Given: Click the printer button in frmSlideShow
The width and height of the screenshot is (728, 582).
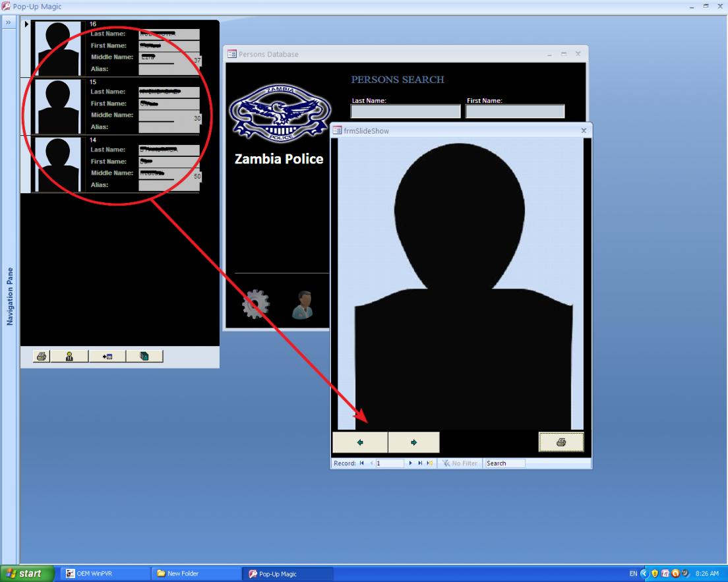Looking at the screenshot, I should tap(561, 442).
